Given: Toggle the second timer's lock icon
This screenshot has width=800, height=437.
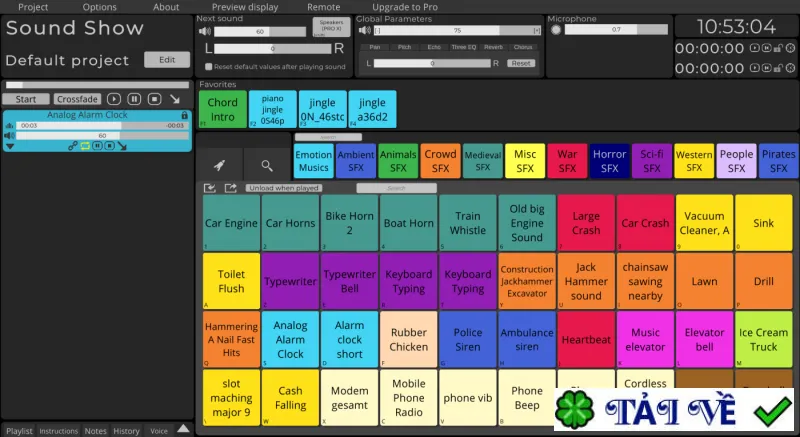Looking at the screenshot, I should (778, 68).
